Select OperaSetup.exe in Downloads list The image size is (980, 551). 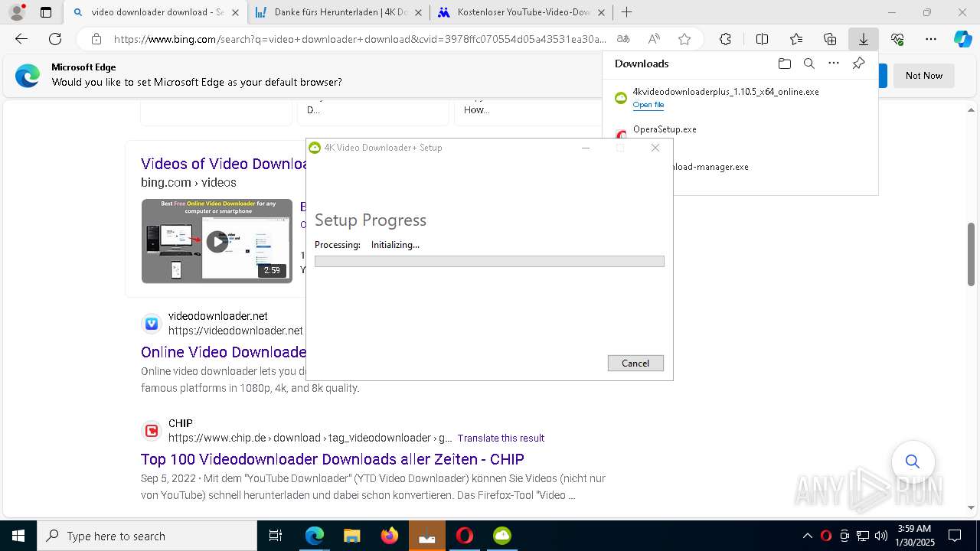[665, 129]
